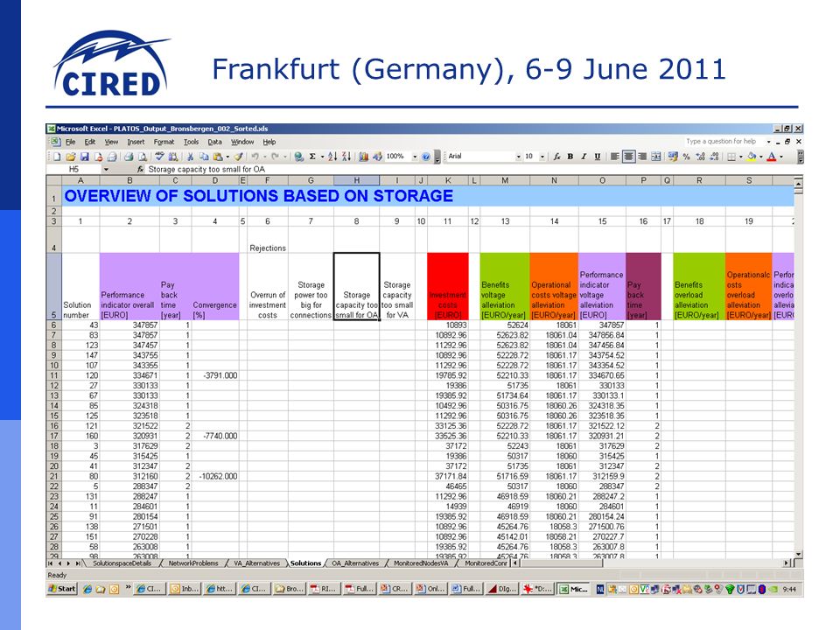Click the 'Type a question for help' box
Screen dimensions: 840x630
click(724, 142)
